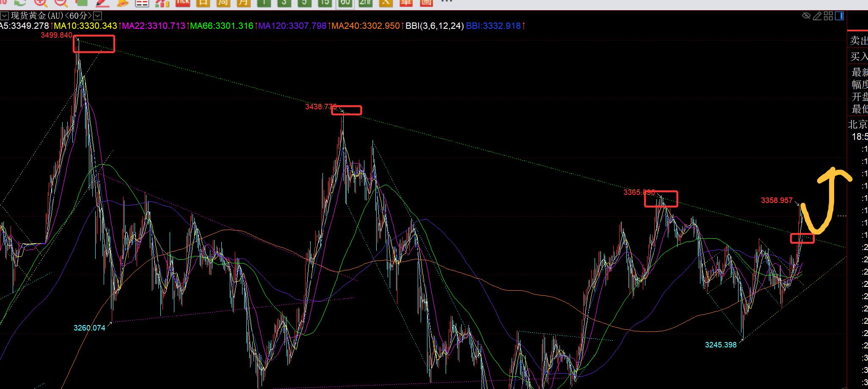Screen dimensions: 868x389
Task: Select the 15-minute timeframe button
Action: coord(325,3)
